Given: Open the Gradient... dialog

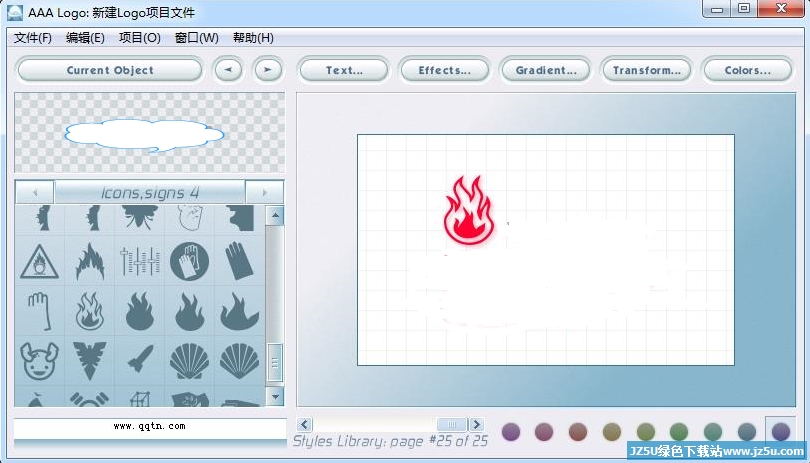Looking at the screenshot, I should 546,70.
